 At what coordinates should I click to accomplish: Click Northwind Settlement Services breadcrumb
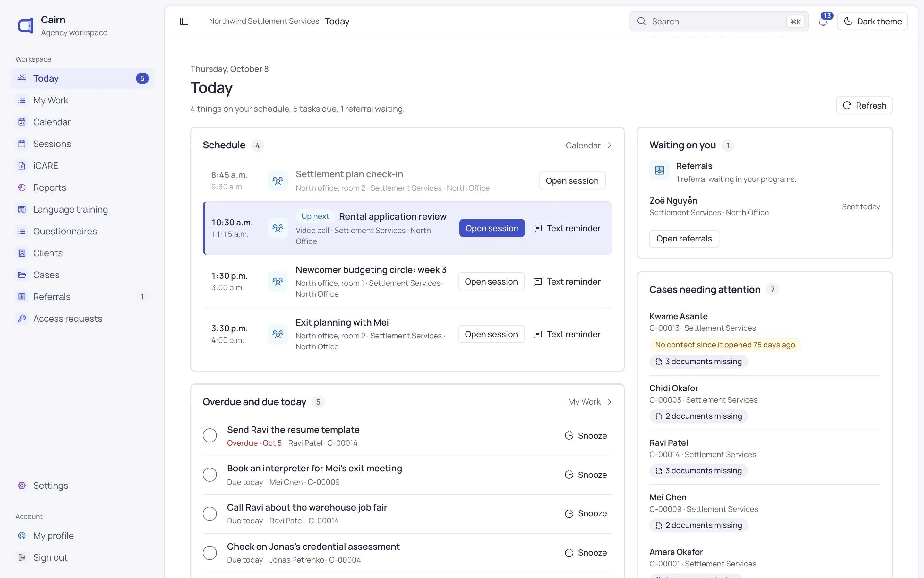[x=264, y=21]
